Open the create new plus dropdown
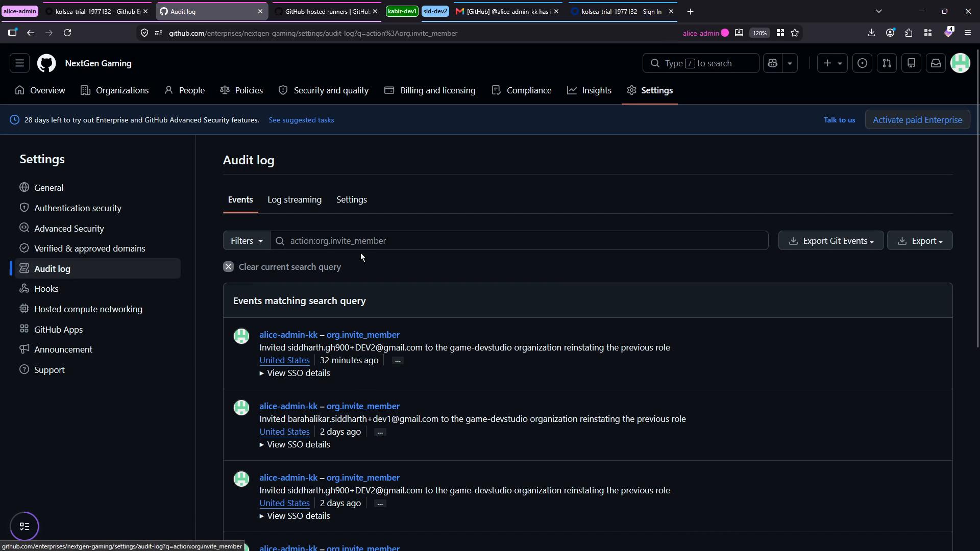This screenshot has height=551, width=980. [x=832, y=63]
